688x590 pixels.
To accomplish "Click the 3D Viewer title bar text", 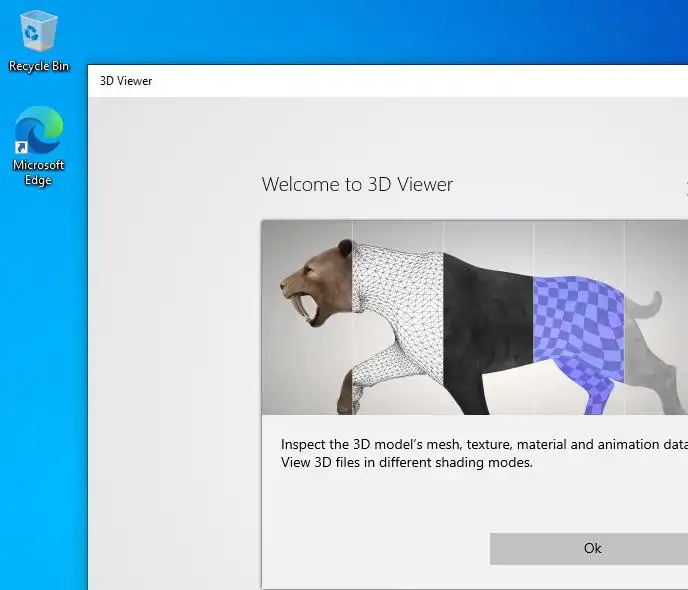I will [126, 81].
